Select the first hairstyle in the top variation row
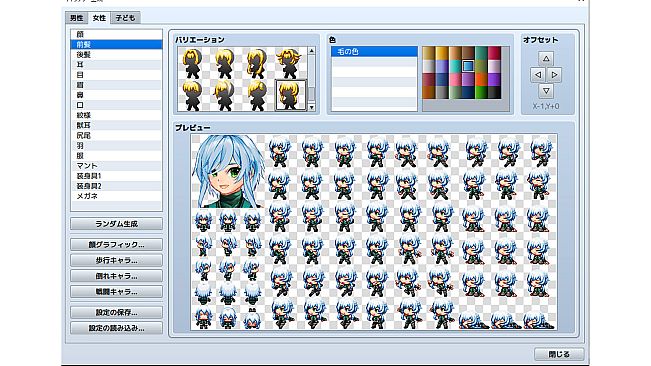This screenshot has height=366, width=651. (x=193, y=63)
